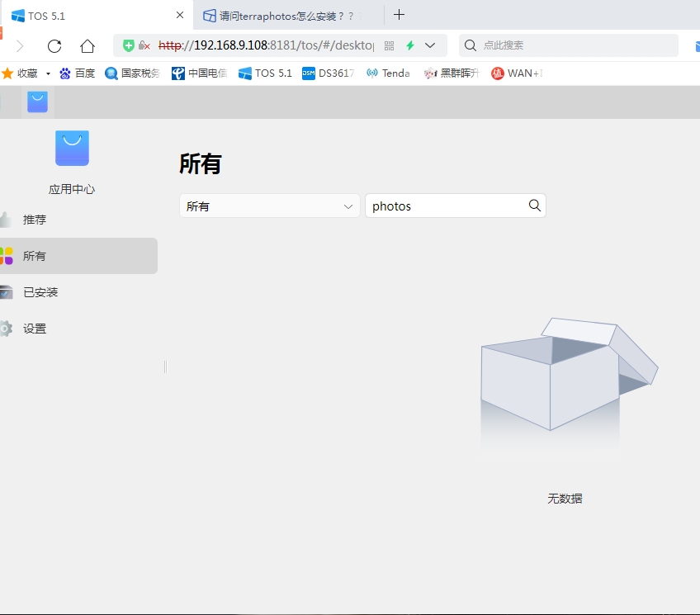This screenshot has width=700, height=615.
Task: Expand the 收藏 favorites dropdown arrow
Action: pyautogui.click(x=48, y=73)
